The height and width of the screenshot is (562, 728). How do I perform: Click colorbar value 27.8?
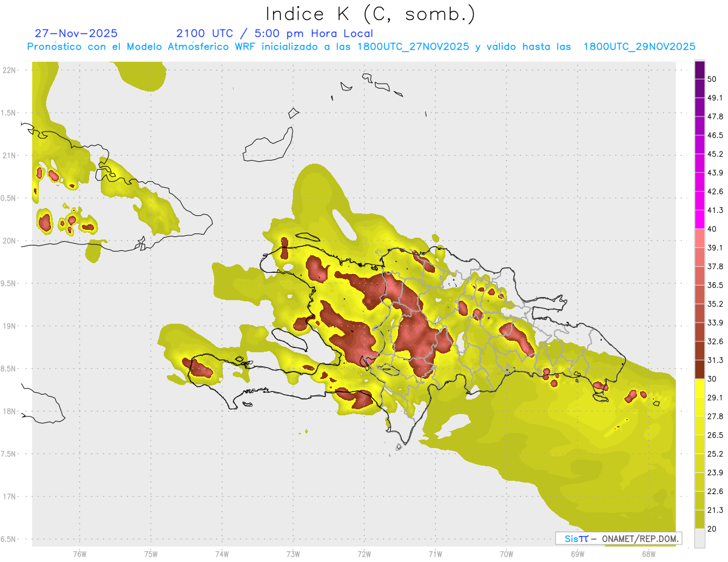[715, 416]
